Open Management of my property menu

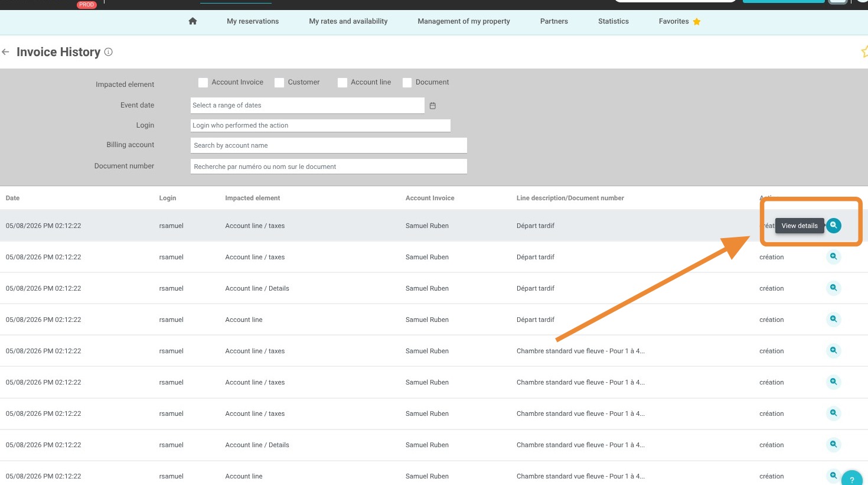pyautogui.click(x=464, y=21)
